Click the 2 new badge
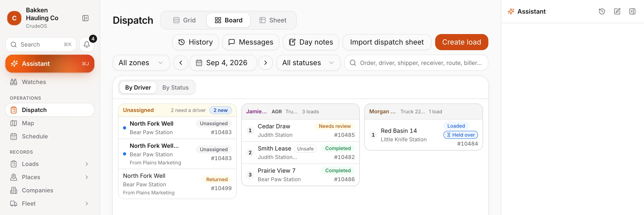This screenshot has width=644, height=215. [220, 110]
